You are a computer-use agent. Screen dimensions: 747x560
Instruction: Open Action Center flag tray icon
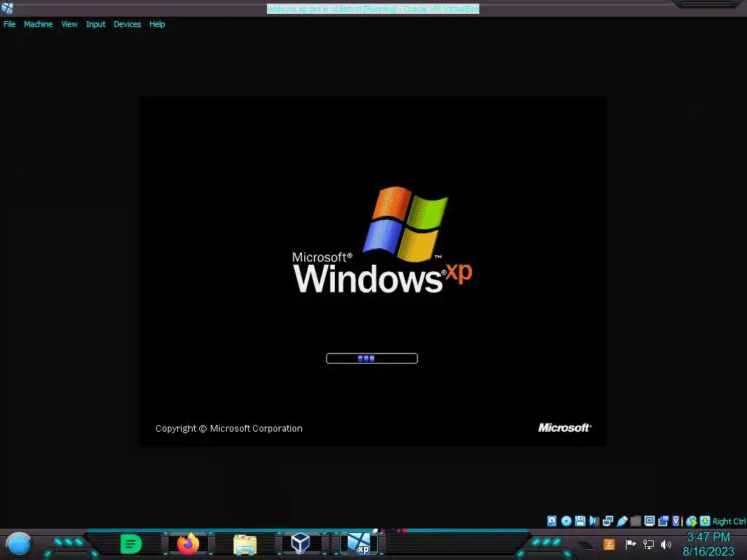(630, 544)
